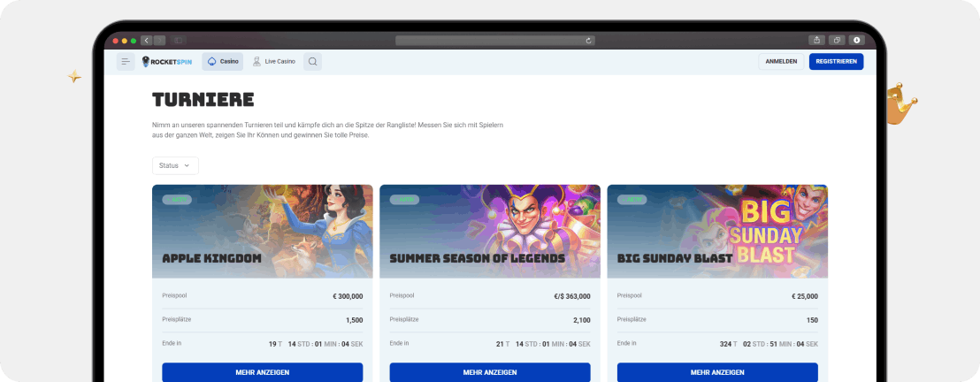Toggle the browser sidebar icon

tap(179, 40)
